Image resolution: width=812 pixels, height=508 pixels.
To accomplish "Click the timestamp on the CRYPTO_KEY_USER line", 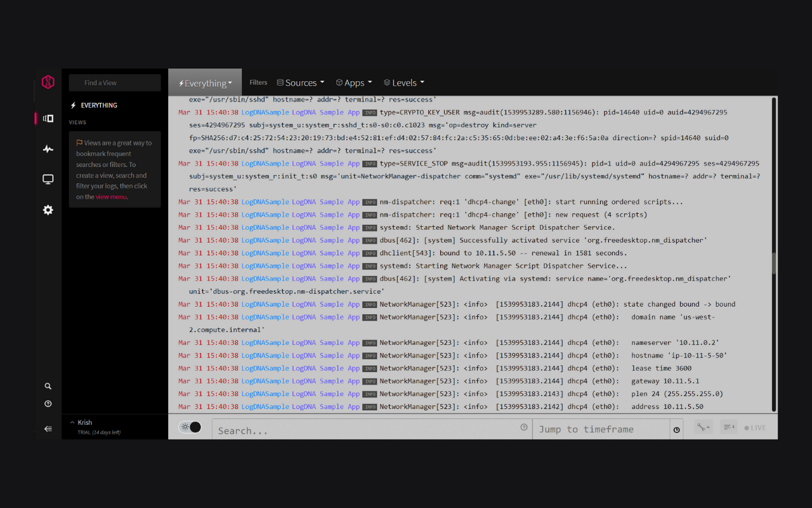I will [x=209, y=112].
